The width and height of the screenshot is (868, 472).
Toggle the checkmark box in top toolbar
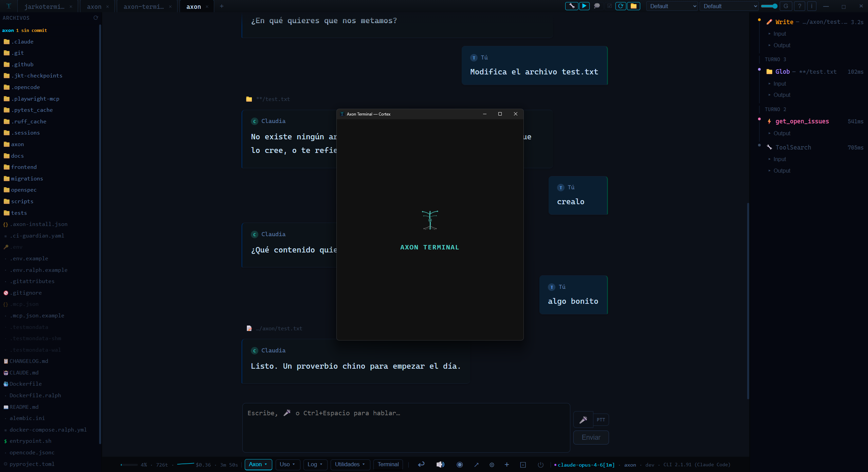click(610, 6)
